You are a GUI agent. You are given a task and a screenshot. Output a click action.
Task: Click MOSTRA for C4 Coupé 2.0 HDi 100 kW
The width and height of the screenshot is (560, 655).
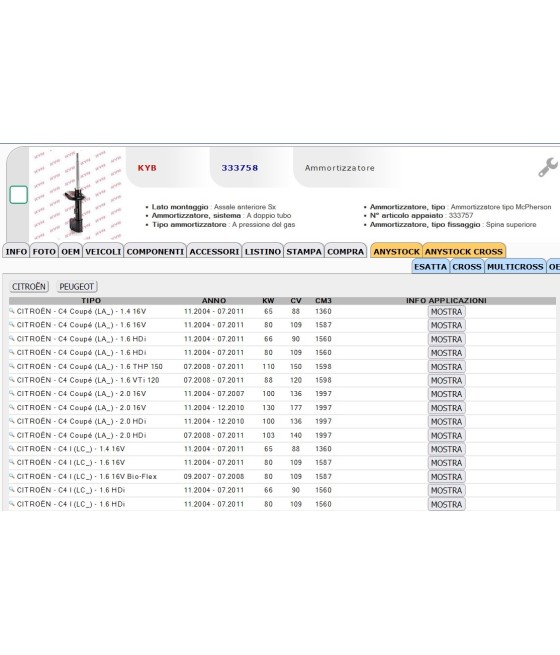(x=446, y=421)
